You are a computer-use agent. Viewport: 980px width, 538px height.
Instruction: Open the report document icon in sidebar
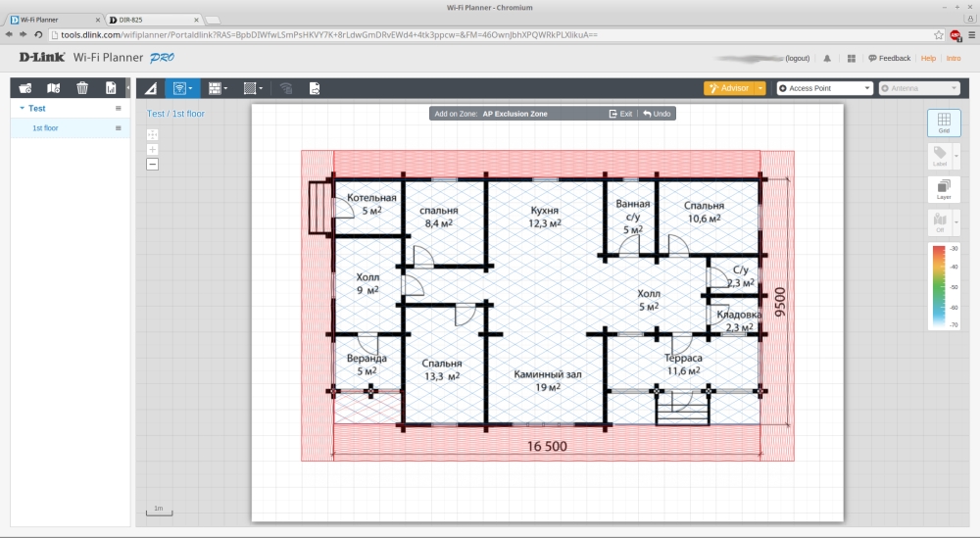pyautogui.click(x=111, y=88)
